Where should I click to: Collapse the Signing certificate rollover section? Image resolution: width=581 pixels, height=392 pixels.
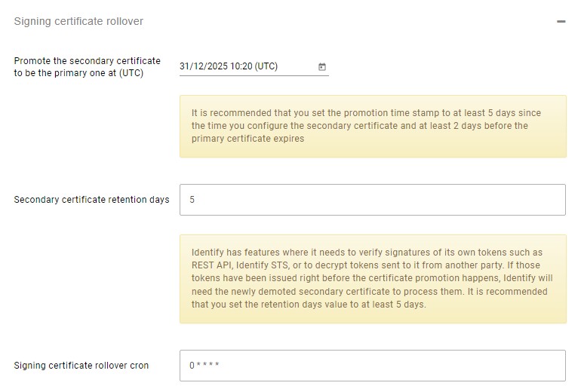(561, 21)
